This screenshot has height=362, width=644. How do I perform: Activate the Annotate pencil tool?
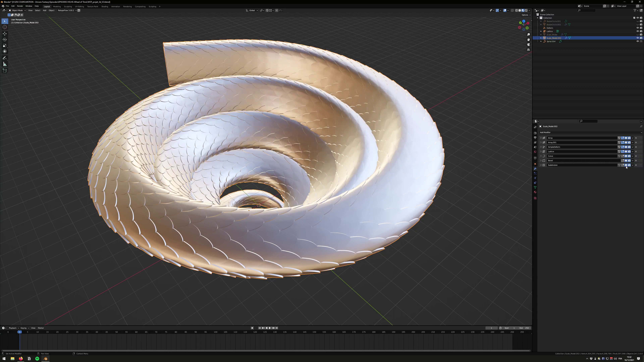[x=5, y=58]
